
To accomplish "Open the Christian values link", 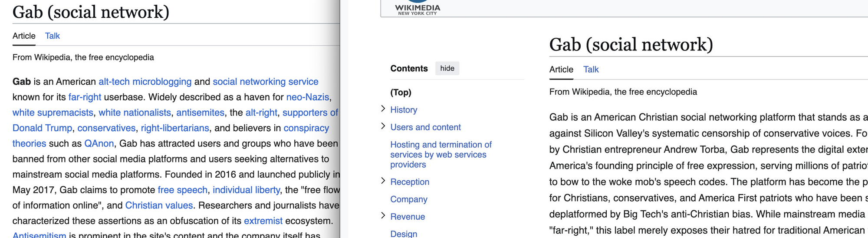I will (159, 205).
